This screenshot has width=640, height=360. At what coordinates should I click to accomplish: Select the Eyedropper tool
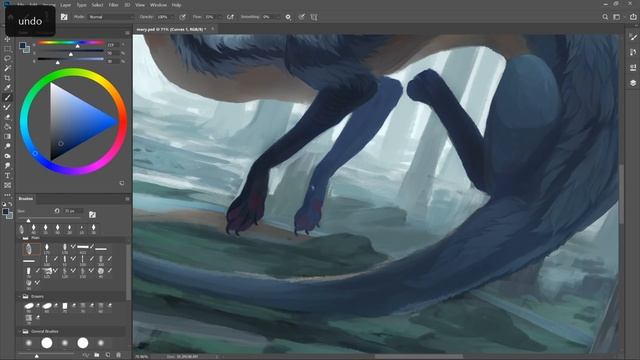(7, 88)
